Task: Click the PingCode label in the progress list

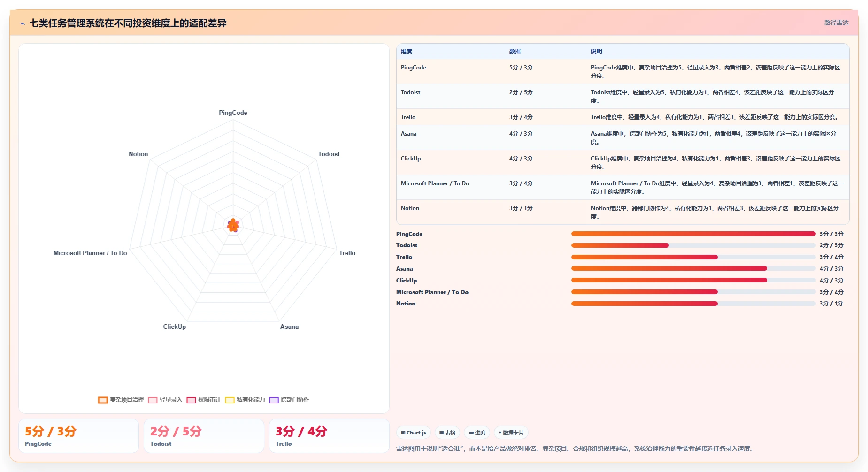Action: [x=409, y=234]
